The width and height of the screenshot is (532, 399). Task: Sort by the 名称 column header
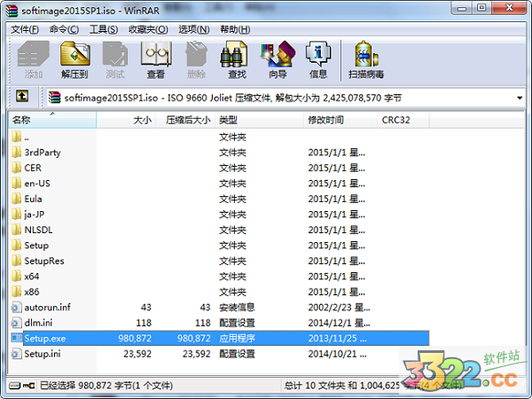52,120
